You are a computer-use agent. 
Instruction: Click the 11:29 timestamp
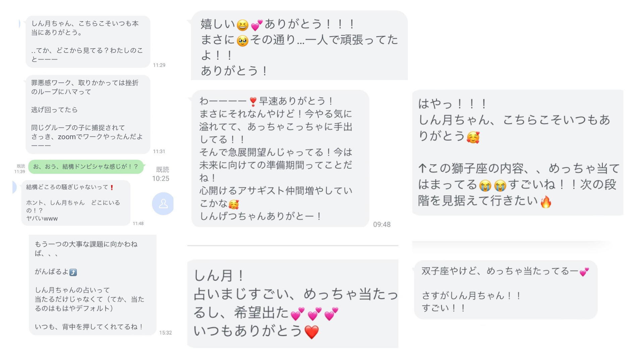coord(159,65)
